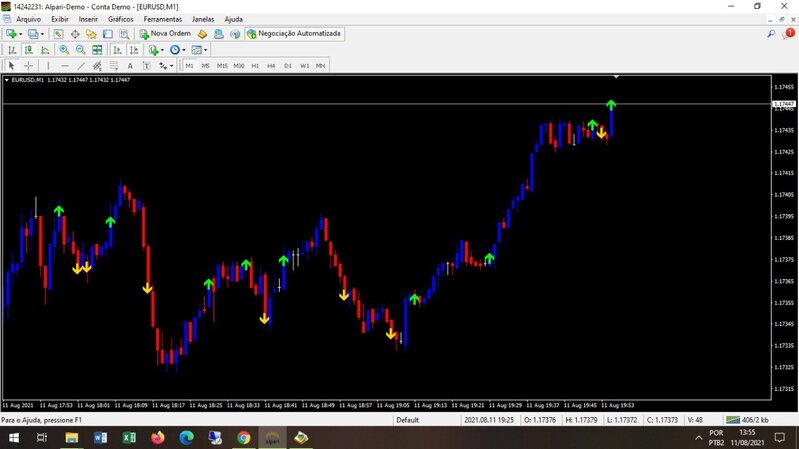Switch to bar chart type
799x449 pixels.
tap(12, 50)
